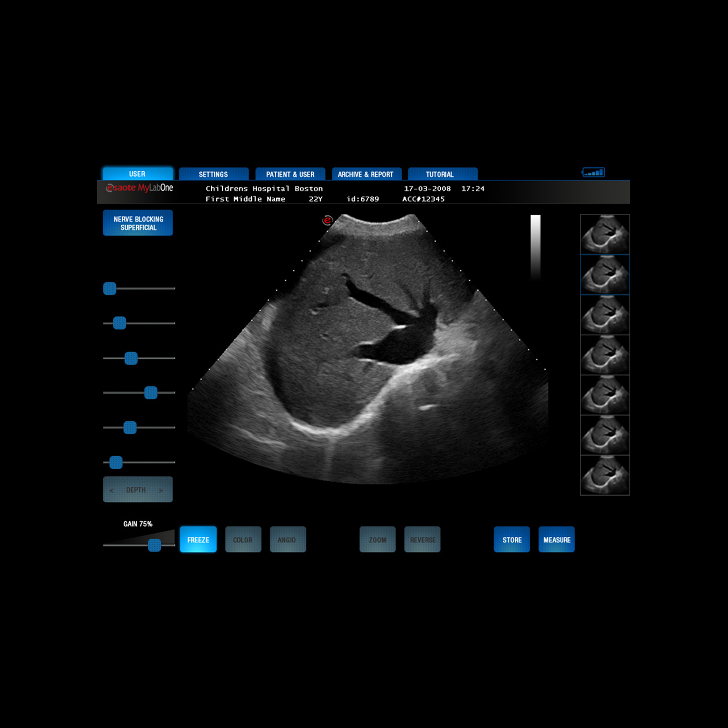Open the ARCHIVE & REPORT tab
728x728 pixels.
[367, 174]
